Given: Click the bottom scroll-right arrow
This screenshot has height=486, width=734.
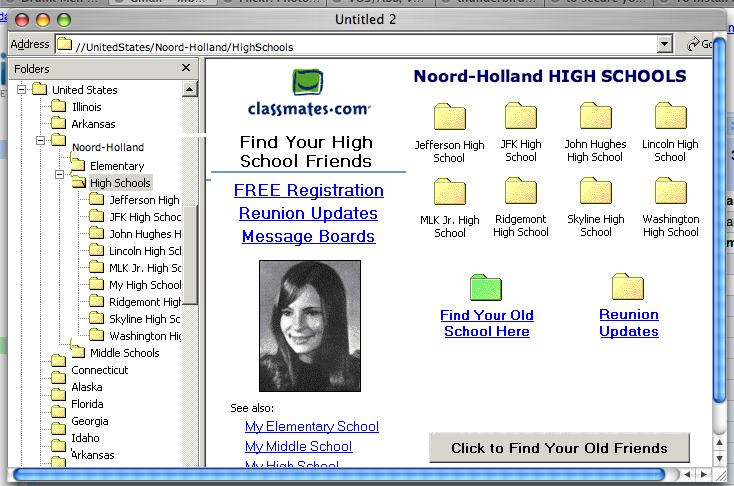Looking at the screenshot, I should click(x=704, y=474).
